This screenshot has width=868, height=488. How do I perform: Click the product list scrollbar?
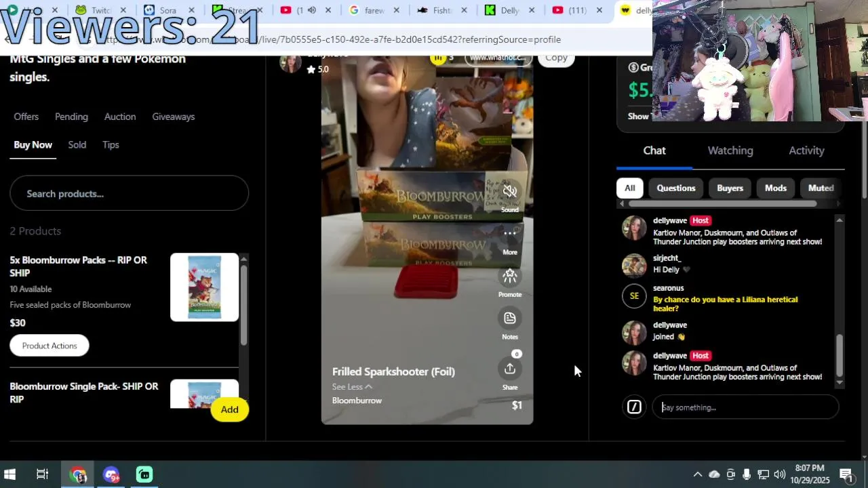(243, 304)
